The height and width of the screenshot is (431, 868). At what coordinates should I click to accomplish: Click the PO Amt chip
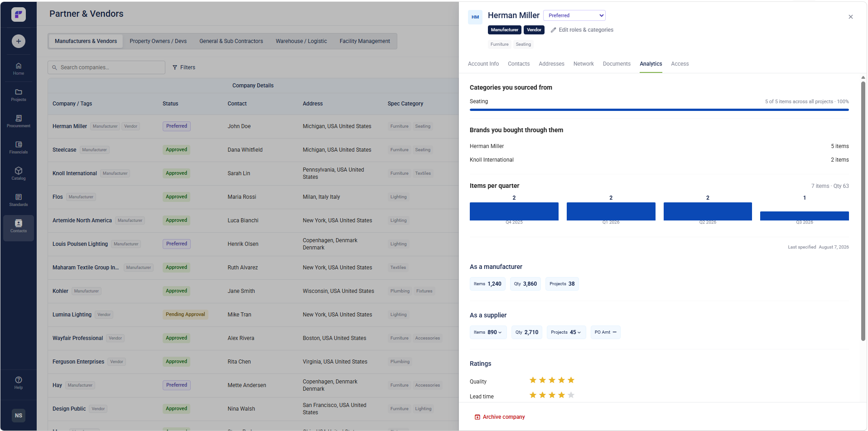[605, 332]
